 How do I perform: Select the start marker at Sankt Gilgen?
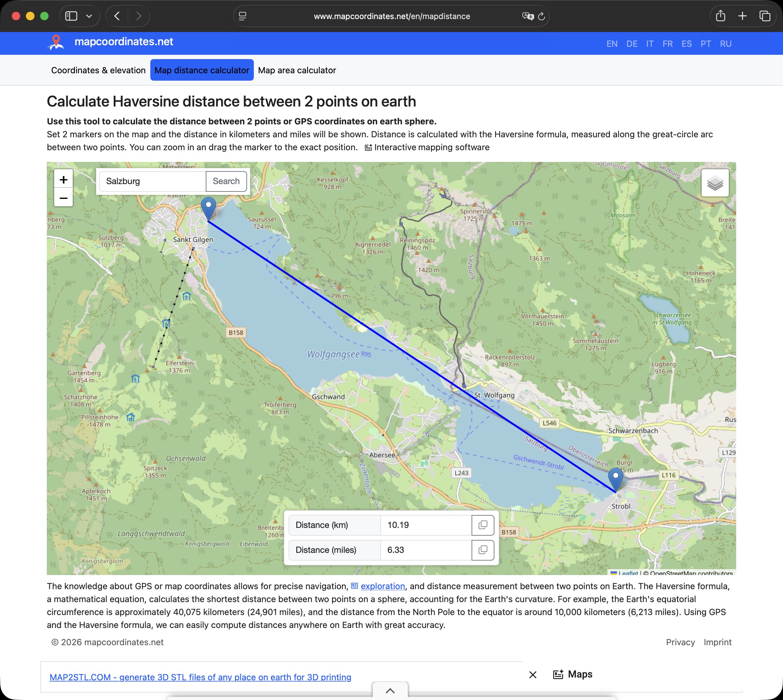pyautogui.click(x=208, y=208)
